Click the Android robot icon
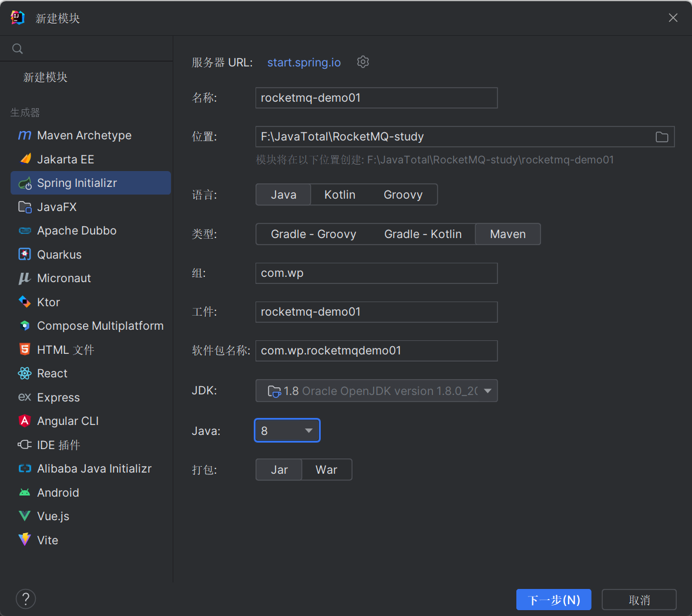This screenshot has height=616, width=692. [25, 493]
